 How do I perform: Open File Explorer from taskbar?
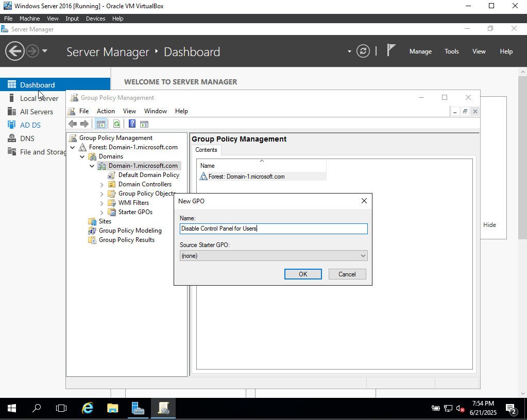coord(113,408)
